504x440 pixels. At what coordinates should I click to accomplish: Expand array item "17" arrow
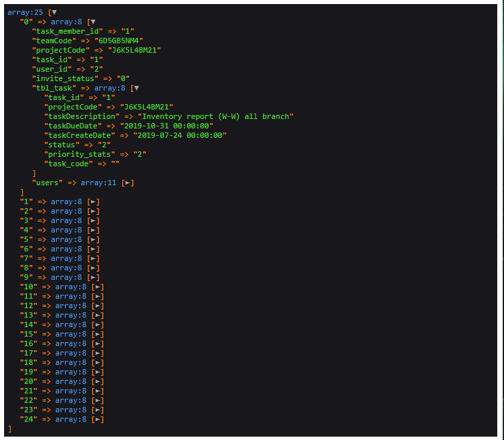(99, 353)
